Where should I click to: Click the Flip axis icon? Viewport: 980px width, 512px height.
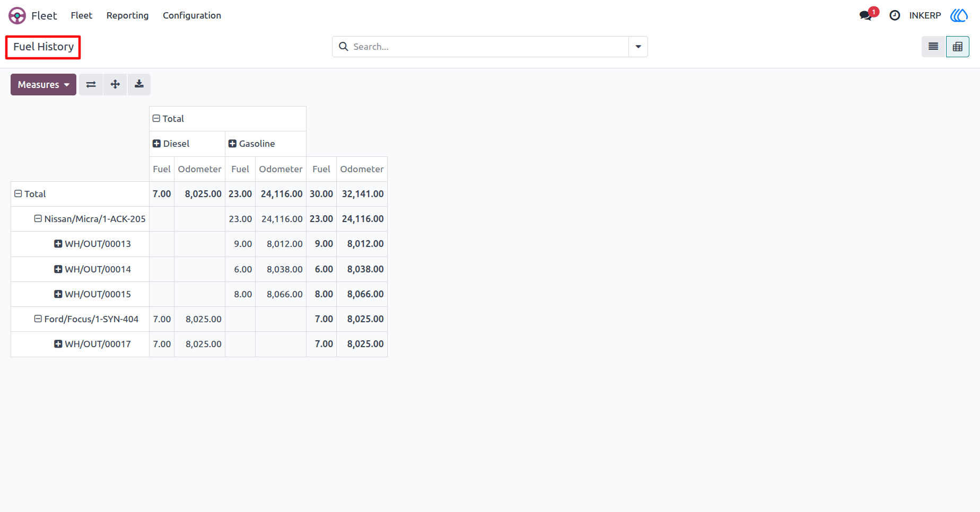pyautogui.click(x=91, y=84)
